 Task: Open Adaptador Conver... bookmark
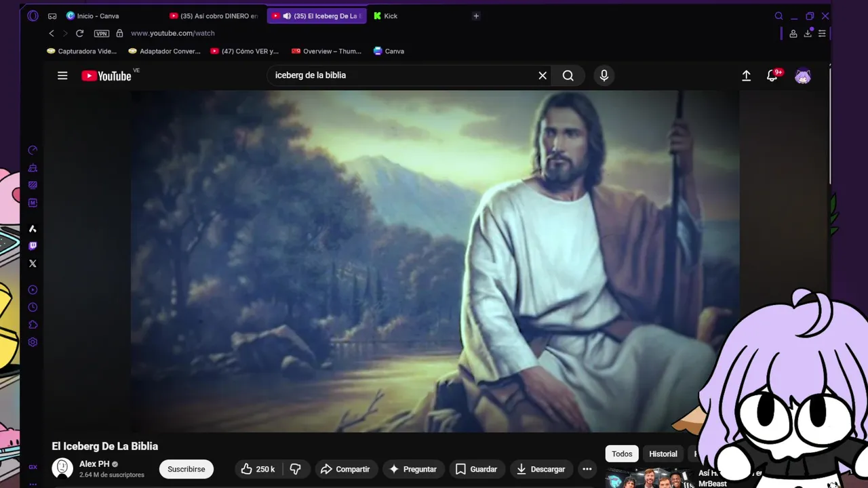164,51
